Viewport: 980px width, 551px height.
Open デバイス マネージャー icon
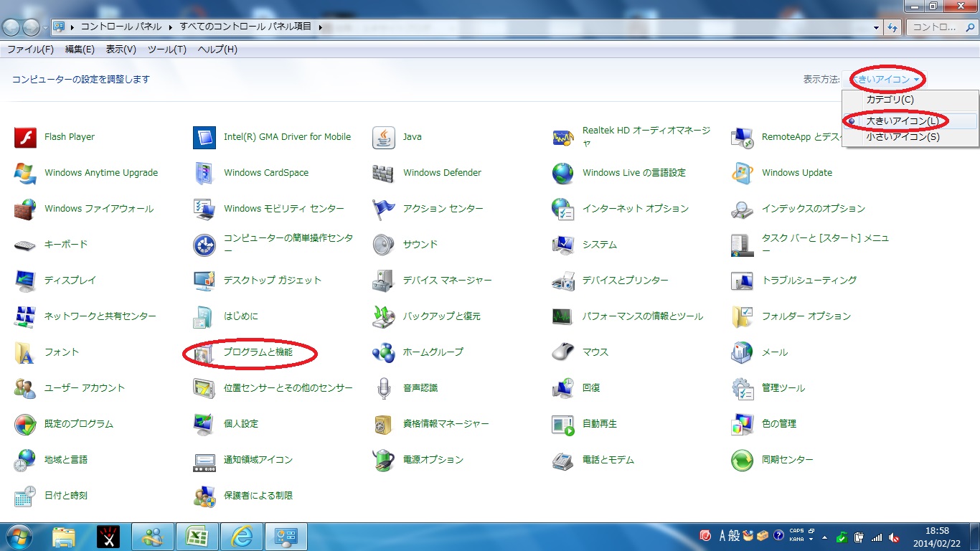click(384, 281)
